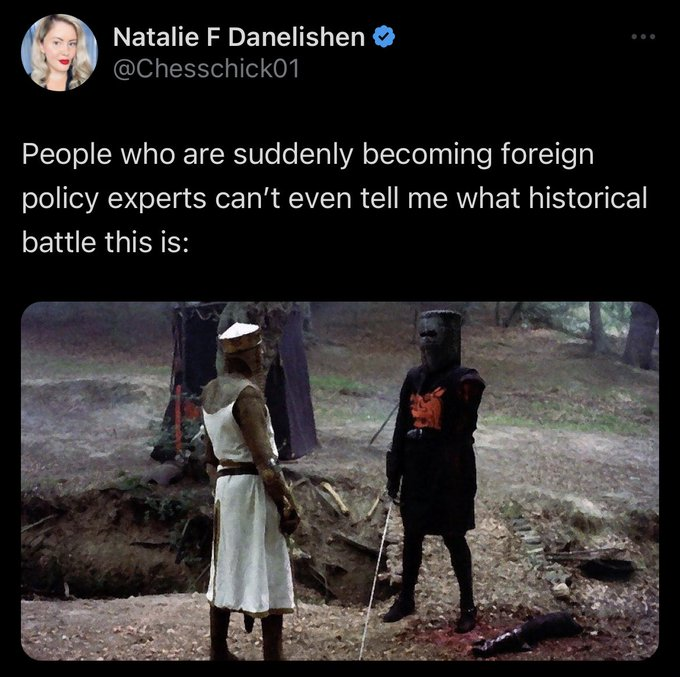Viewport: 680px width, 677px height.
Task: Click the word "People" in tweet
Action: pos(67,154)
